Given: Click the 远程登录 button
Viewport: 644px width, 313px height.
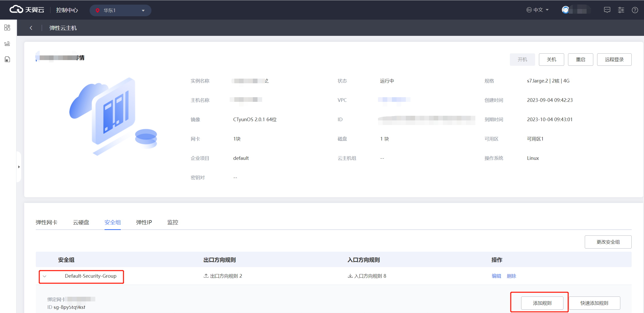Looking at the screenshot, I should click(614, 60).
